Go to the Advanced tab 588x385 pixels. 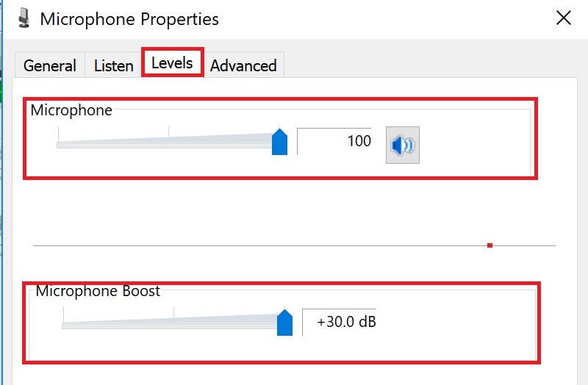[x=243, y=65]
